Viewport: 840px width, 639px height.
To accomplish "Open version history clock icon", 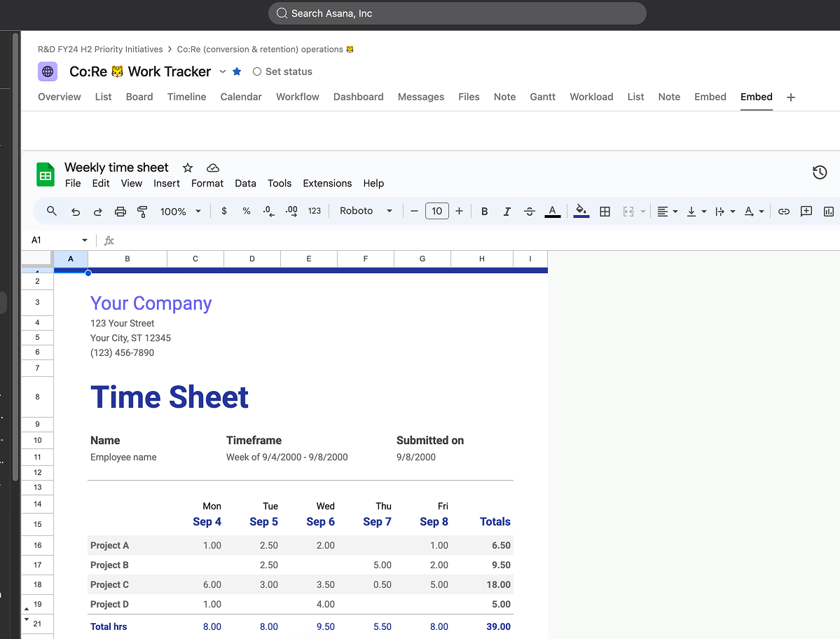I will (819, 172).
